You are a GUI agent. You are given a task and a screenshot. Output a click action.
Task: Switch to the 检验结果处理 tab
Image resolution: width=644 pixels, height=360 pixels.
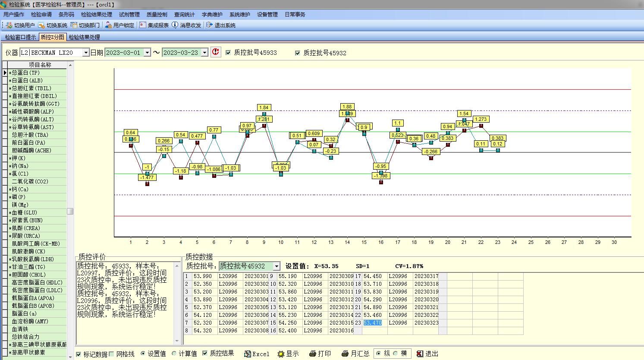pyautogui.click(x=84, y=37)
